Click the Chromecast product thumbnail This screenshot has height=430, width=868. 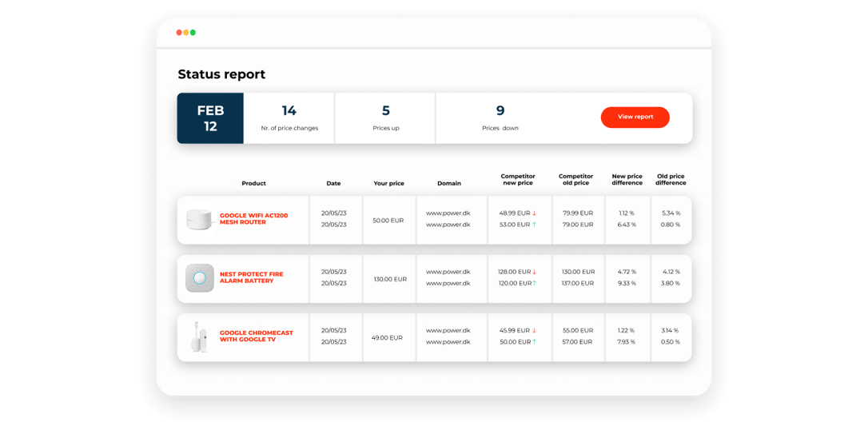click(199, 336)
